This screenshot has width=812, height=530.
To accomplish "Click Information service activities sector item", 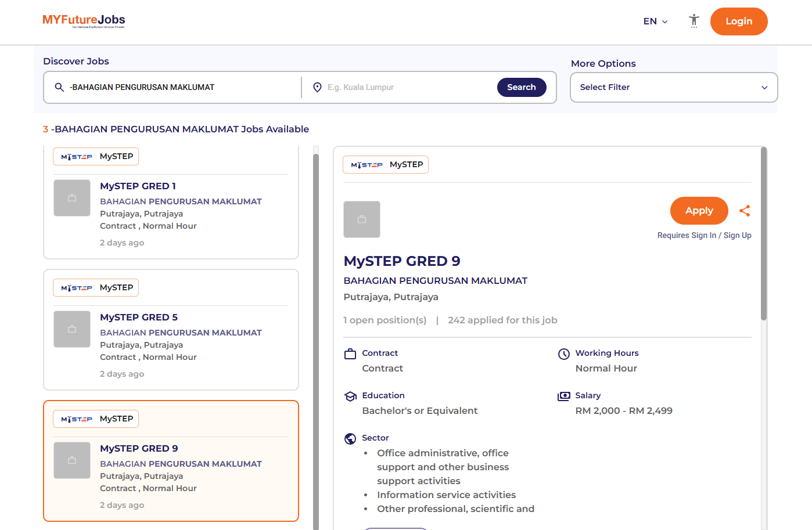I will point(447,495).
